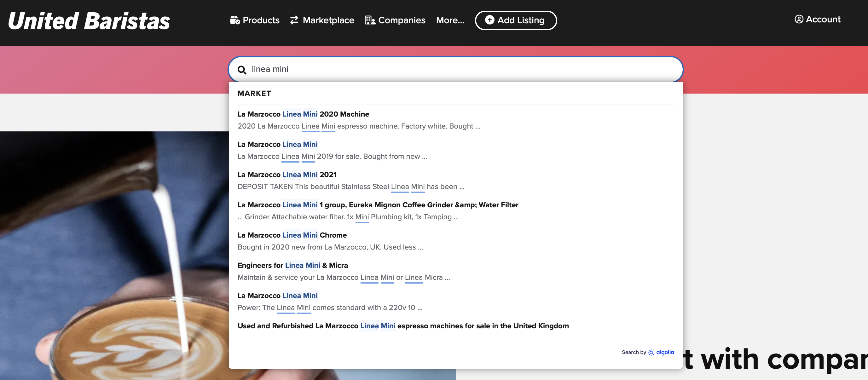This screenshot has height=380, width=868.
Task: Focus the search field containing linea mini
Action: coord(455,69)
